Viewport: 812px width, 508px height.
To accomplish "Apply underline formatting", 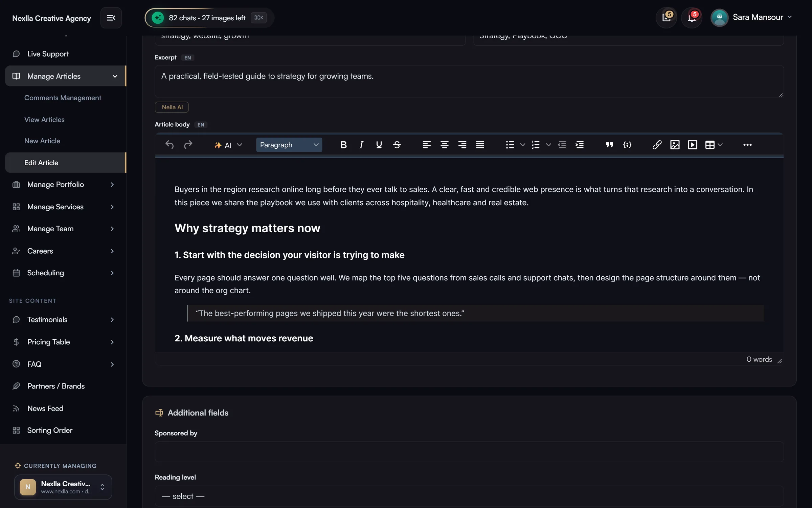I will click(379, 145).
